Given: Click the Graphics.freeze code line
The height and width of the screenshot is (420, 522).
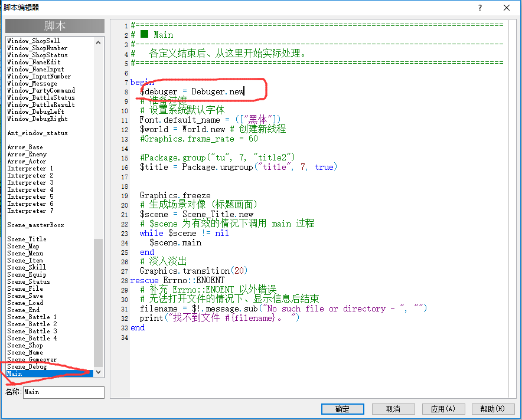Looking at the screenshot, I should (175, 195).
